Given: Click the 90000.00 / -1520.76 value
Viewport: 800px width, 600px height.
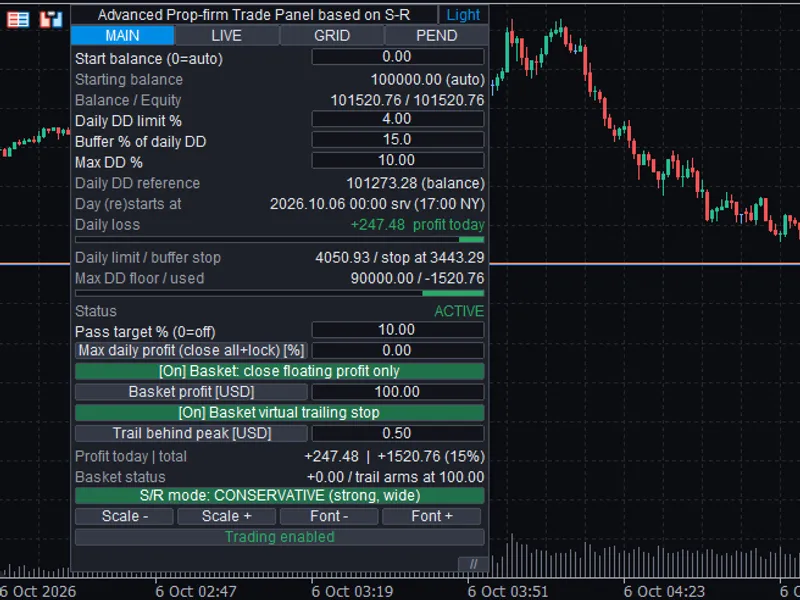Looking at the screenshot, I should coord(417,279).
